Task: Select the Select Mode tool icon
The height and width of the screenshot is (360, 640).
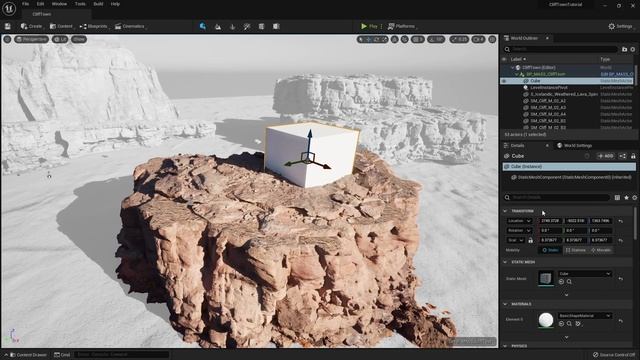Action: click(203, 26)
